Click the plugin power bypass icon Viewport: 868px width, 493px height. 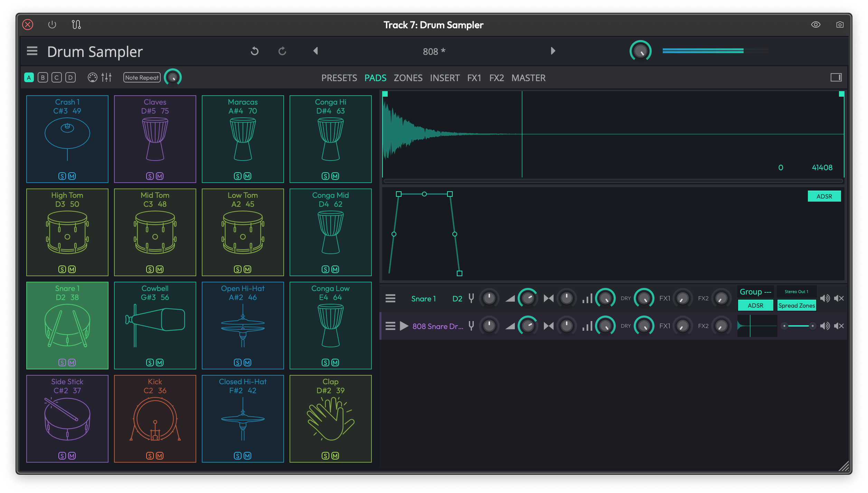(52, 25)
